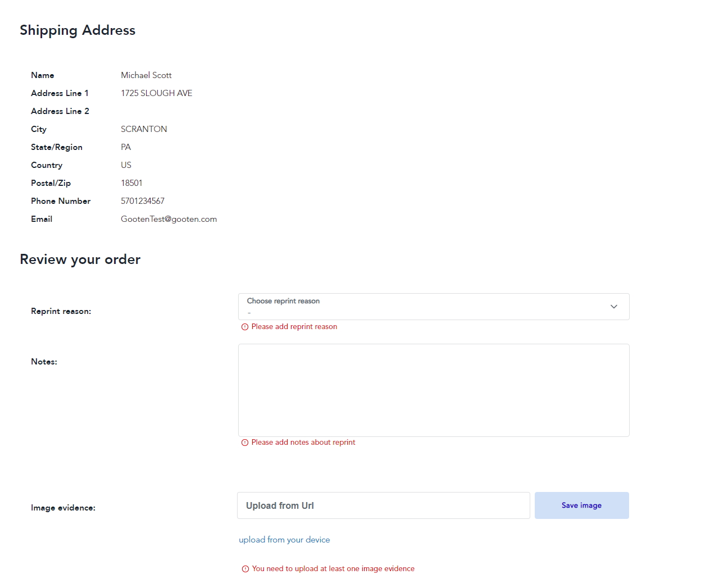
Task: Click warning icon beside image evidence error
Action: point(245,569)
